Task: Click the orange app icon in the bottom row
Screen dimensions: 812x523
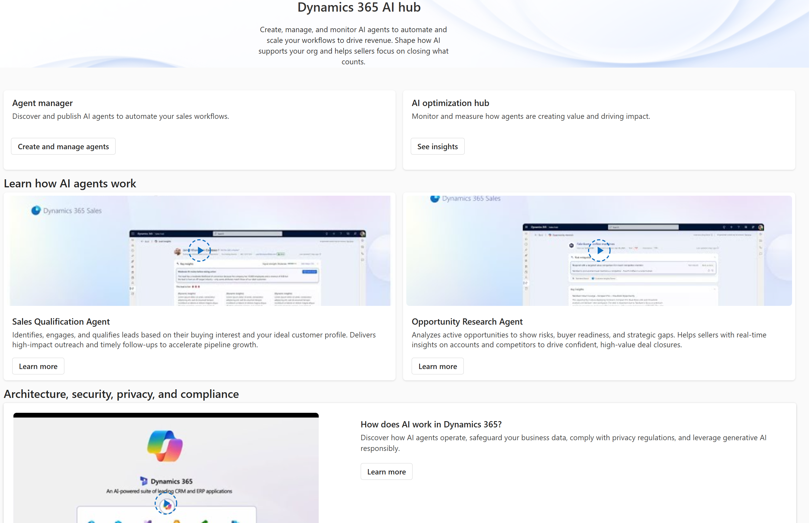Action: click(176, 522)
